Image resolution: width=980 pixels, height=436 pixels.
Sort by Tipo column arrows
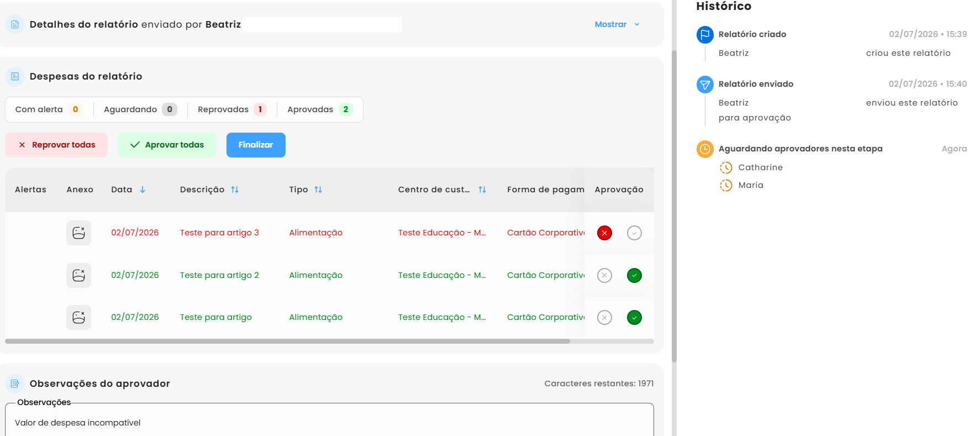coord(318,190)
